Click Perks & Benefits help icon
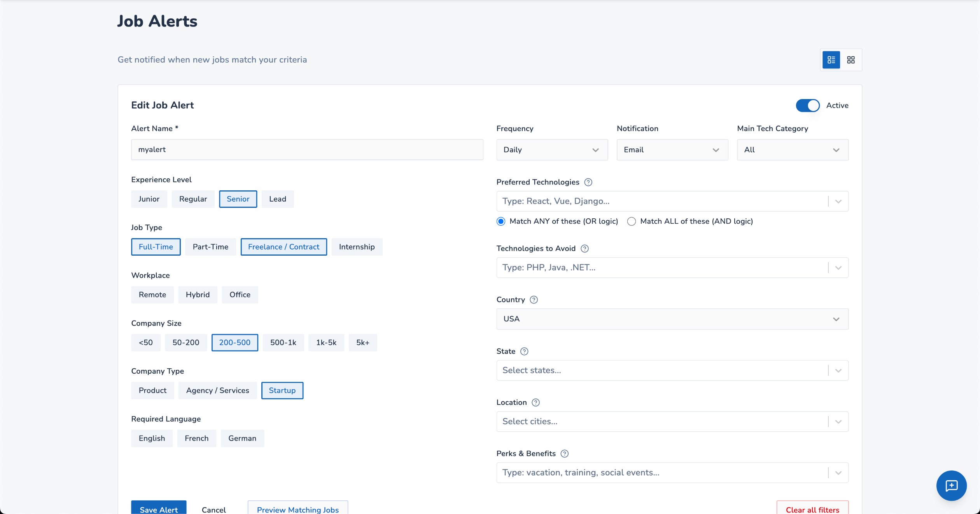Image resolution: width=980 pixels, height=514 pixels. point(565,454)
